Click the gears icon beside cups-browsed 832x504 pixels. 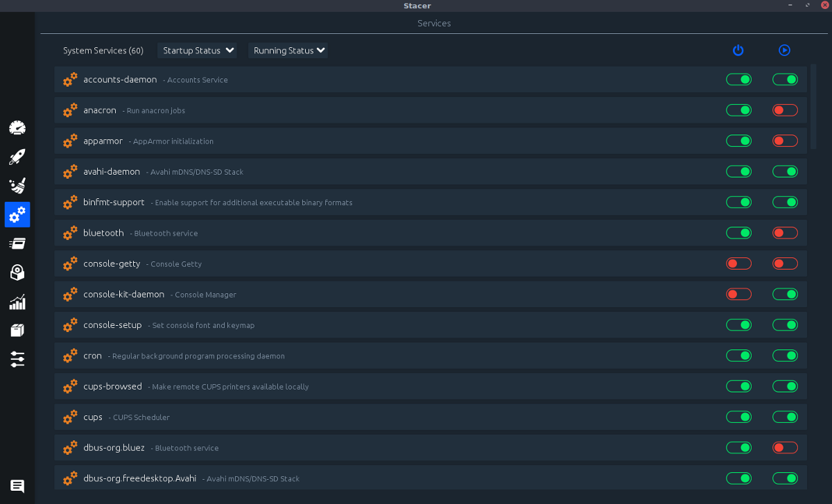tap(70, 386)
